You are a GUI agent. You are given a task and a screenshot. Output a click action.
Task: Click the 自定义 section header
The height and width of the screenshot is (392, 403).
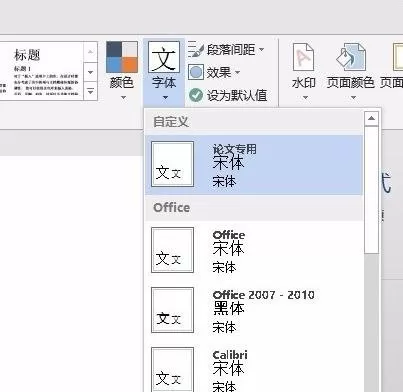(x=254, y=122)
